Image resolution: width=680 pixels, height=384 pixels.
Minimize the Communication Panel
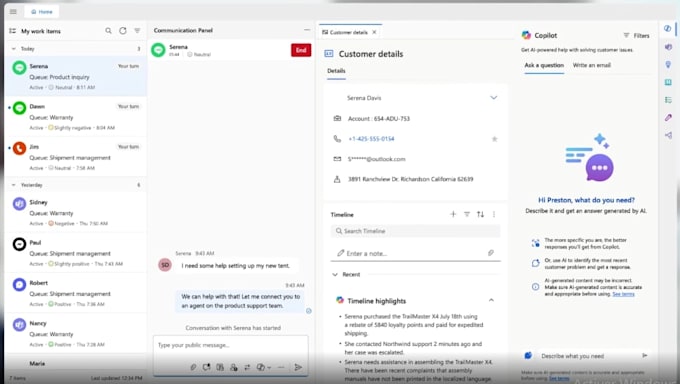307,30
